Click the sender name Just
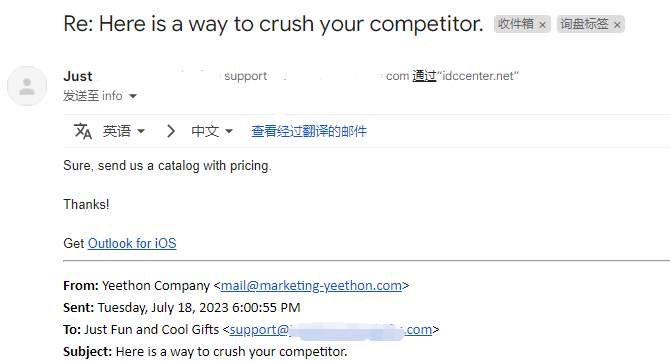Image resolution: width=670 pixels, height=362 pixels. point(78,76)
